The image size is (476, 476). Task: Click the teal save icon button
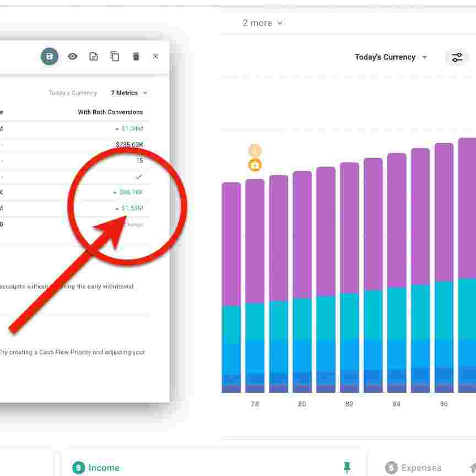(x=50, y=56)
